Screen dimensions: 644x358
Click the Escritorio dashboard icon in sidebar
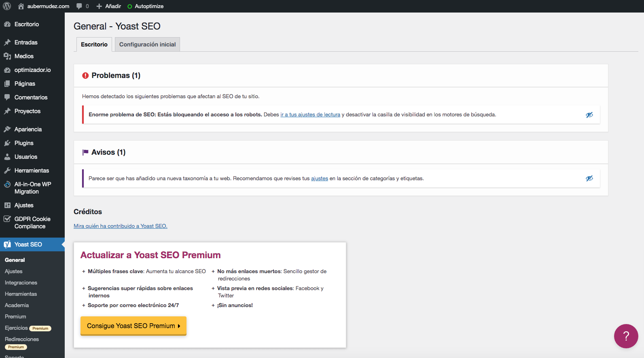7,24
